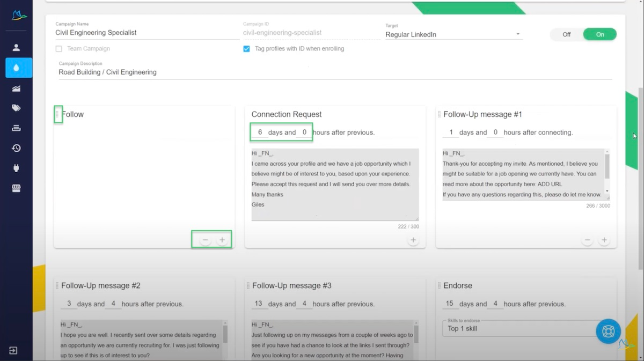Image resolution: width=644 pixels, height=361 pixels.
Task: Switch the campaign toggle to Off
Action: pyautogui.click(x=566, y=34)
